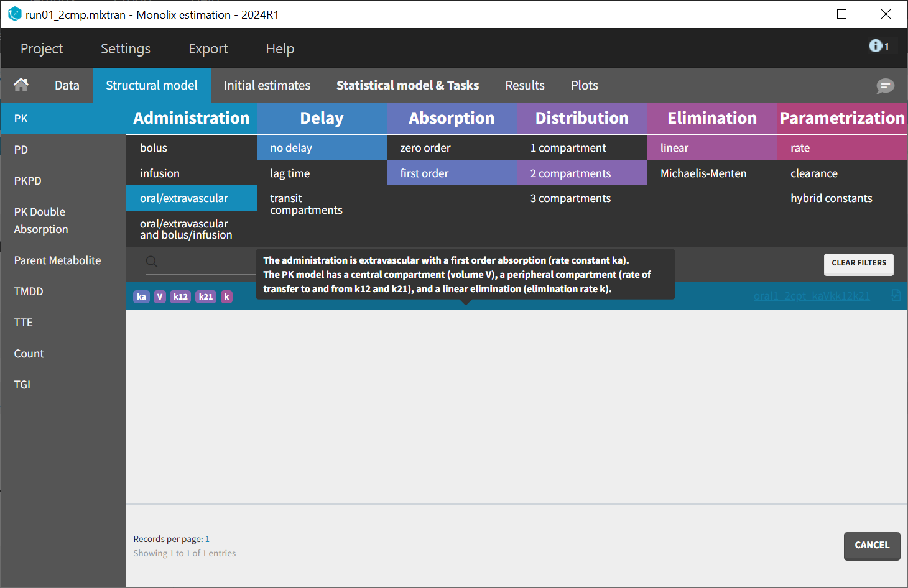Viewport: 908px width, 588px height.
Task: Open the info notification icon
Action: [876, 46]
